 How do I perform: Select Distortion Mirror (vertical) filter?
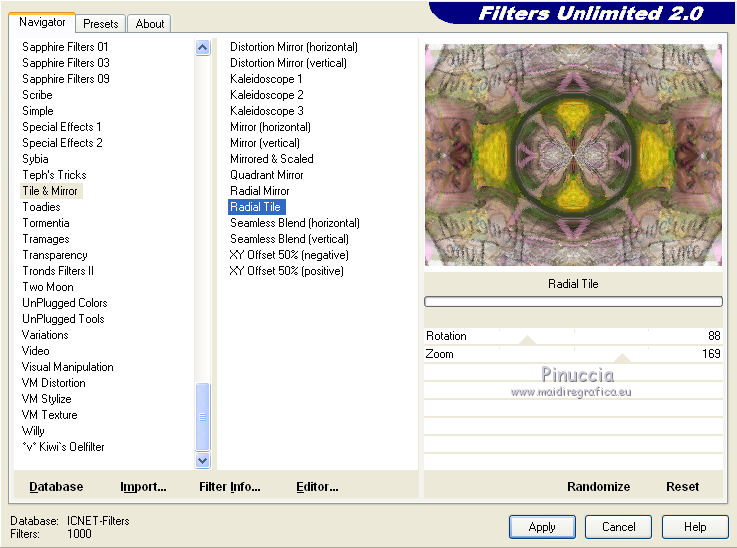point(288,63)
